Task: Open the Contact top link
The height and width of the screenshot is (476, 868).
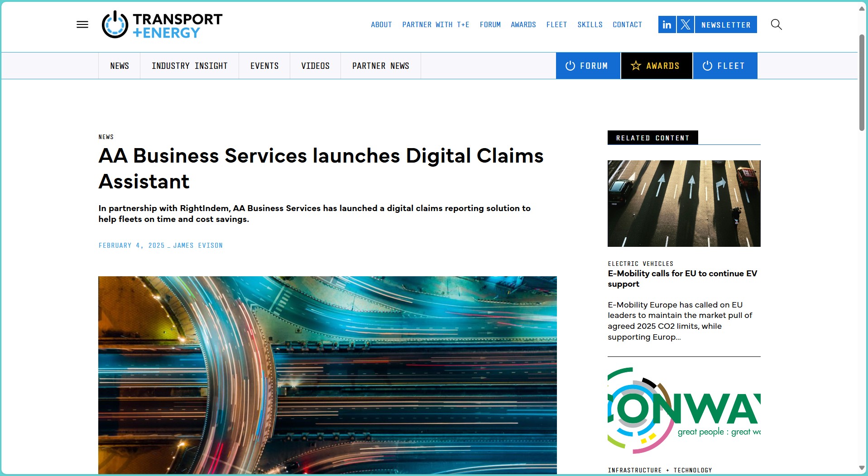Action: (627, 24)
